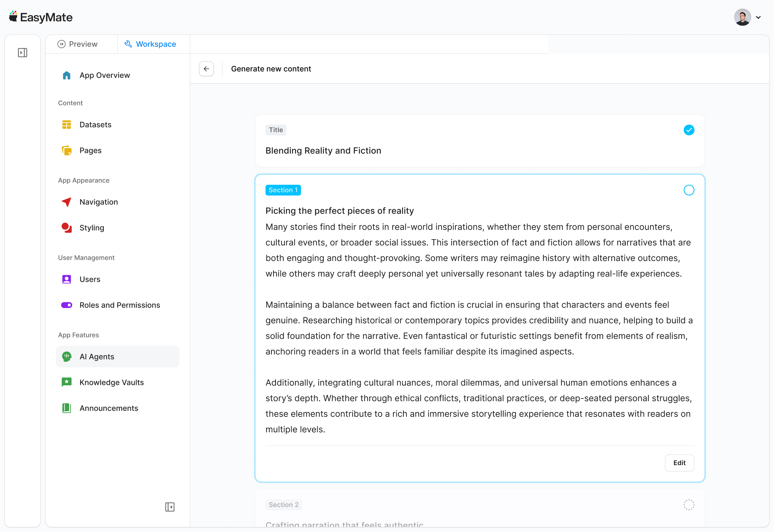Switch to the Workspace tab
Screen dimensions: 774x532
click(x=150, y=44)
